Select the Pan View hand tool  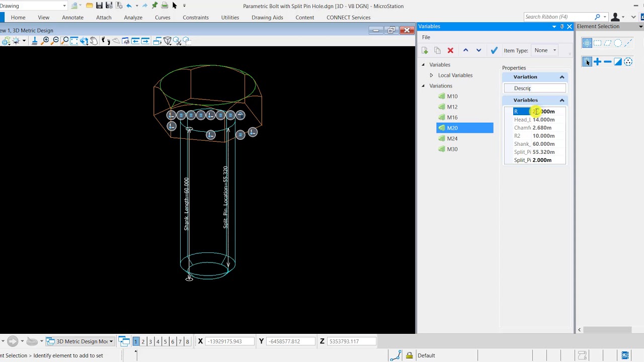coord(94,41)
